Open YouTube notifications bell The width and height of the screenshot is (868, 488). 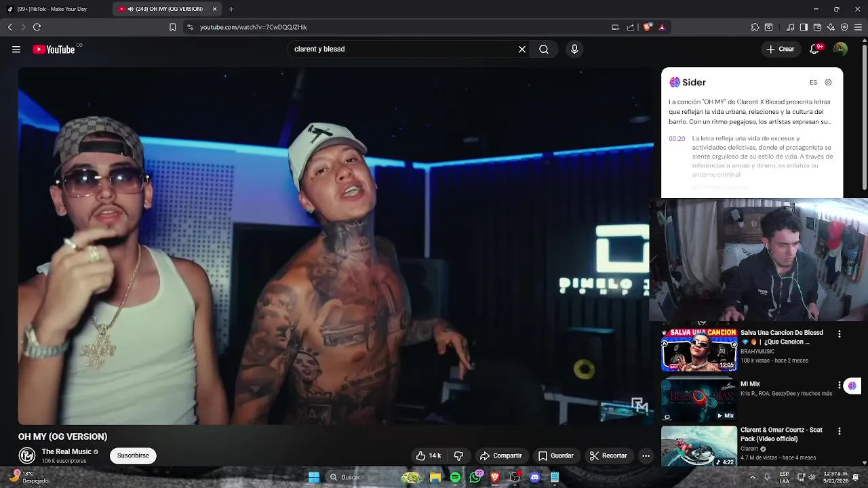pos(815,49)
